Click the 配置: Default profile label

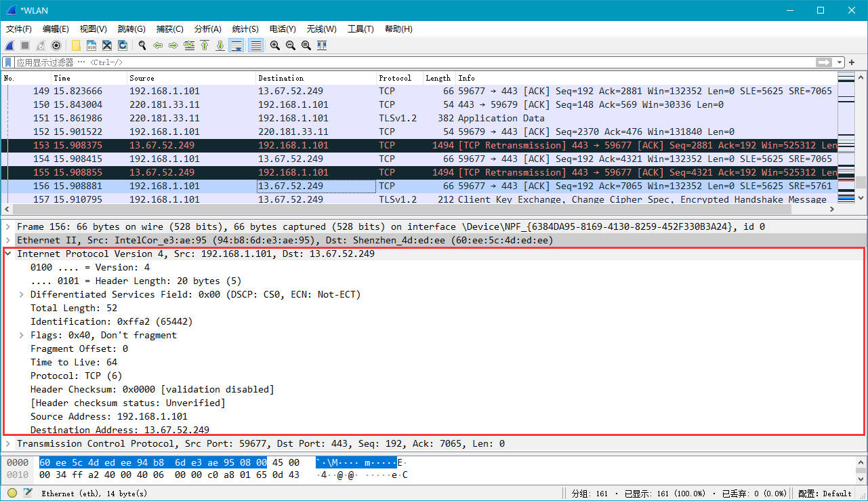(825, 494)
